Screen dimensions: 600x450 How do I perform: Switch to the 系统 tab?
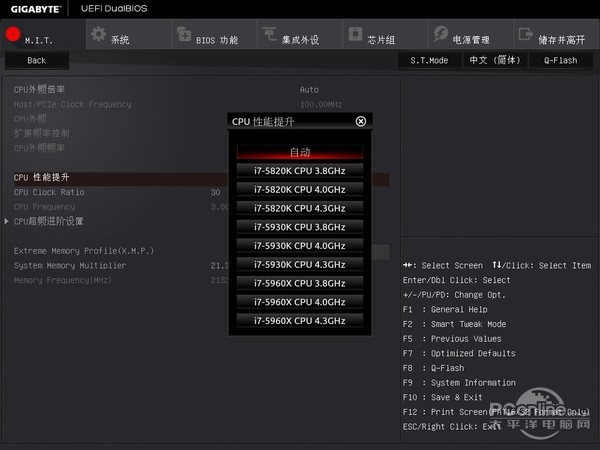pos(129,34)
